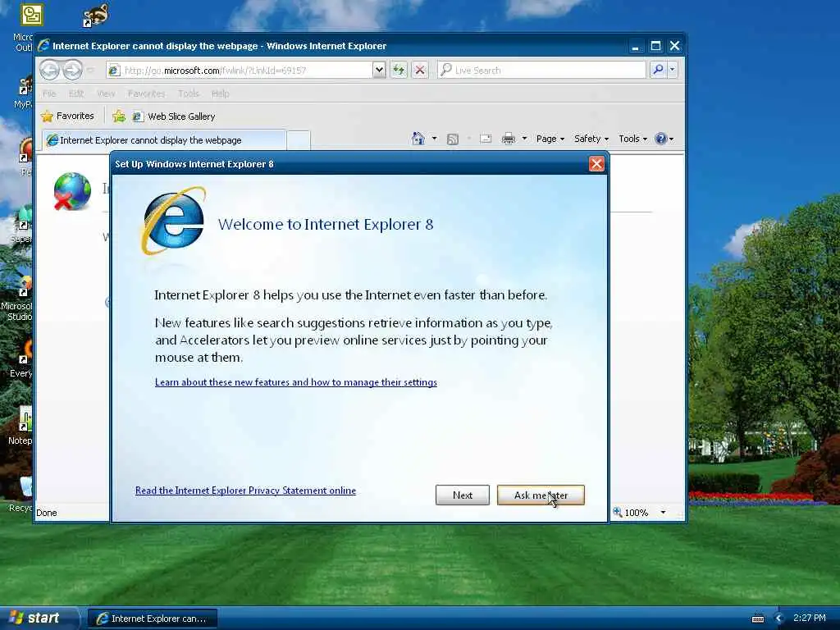Open the Tools menu in menu bar
This screenshot has width=840, height=630.
pos(188,94)
